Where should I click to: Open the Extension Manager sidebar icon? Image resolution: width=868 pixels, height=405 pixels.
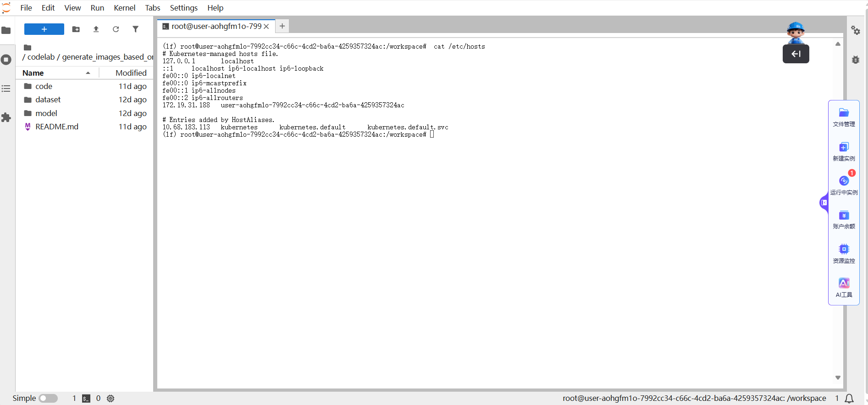tap(6, 117)
